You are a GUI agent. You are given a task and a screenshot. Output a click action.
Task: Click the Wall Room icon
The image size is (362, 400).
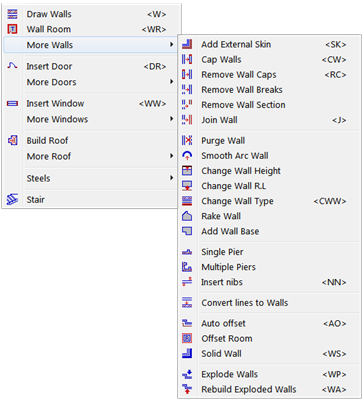pos(12,29)
